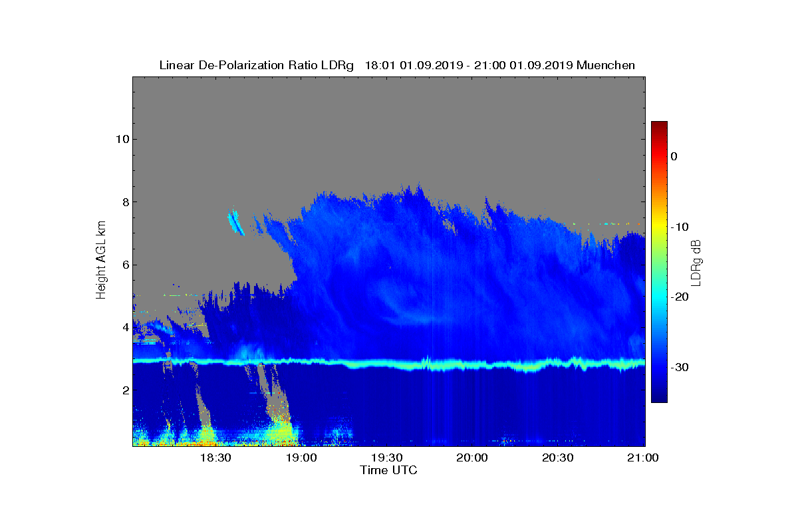The height and width of the screenshot is (532, 798).
Task: Click the Time UTC axis title
Action: 389,470
